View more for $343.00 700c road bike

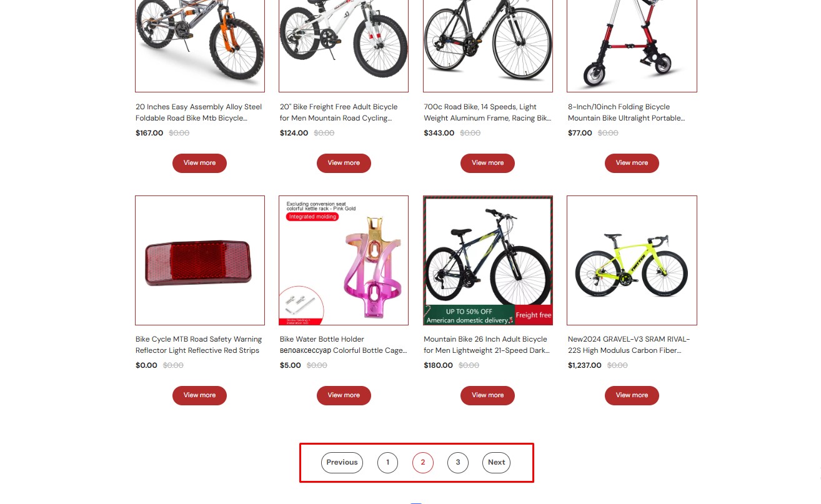click(x=487, y=163)
